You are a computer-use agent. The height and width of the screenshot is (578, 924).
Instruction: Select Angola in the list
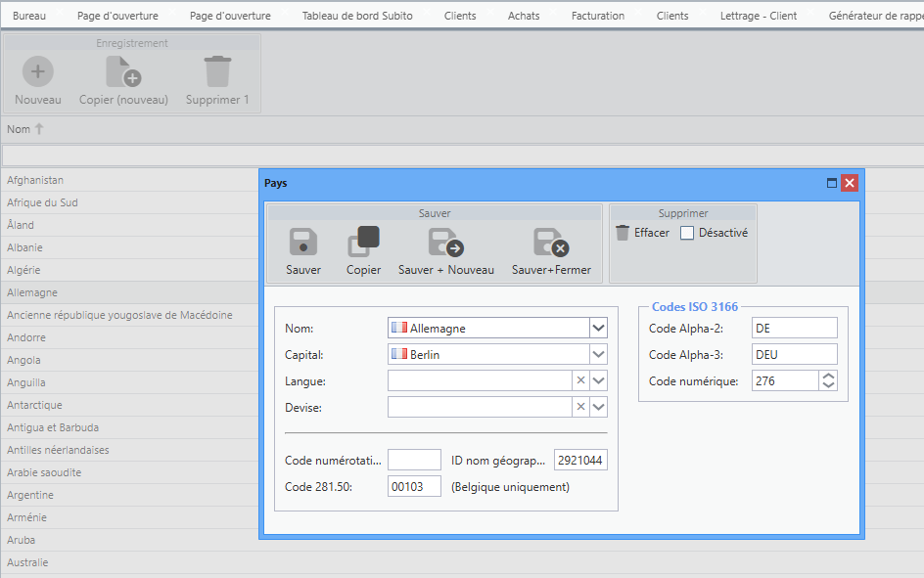(24, 360)
